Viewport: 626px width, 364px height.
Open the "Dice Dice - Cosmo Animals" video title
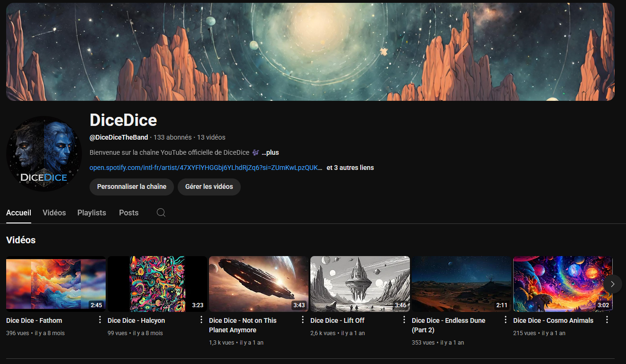tap(553, 320)
